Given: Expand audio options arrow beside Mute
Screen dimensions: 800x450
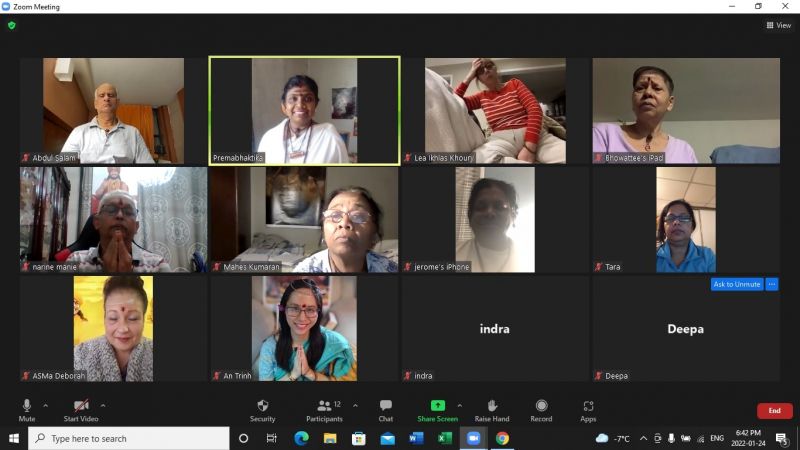Looking at the screenshot, I should click(x=45, y=406).
